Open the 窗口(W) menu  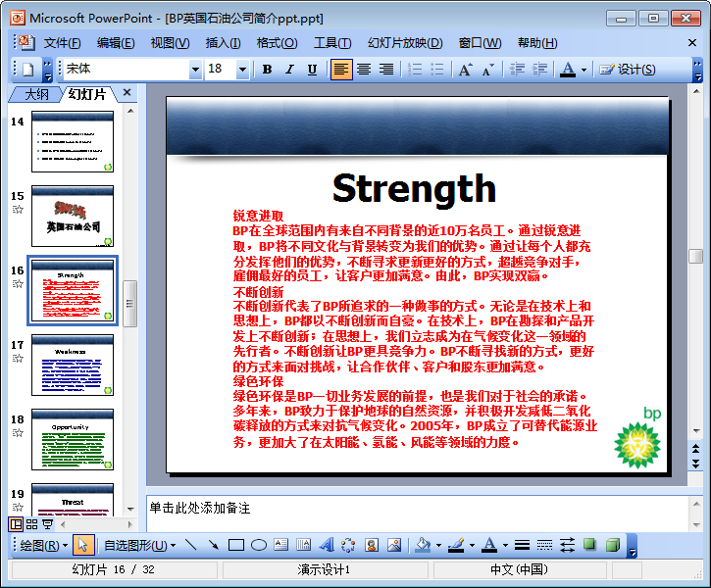480,43
